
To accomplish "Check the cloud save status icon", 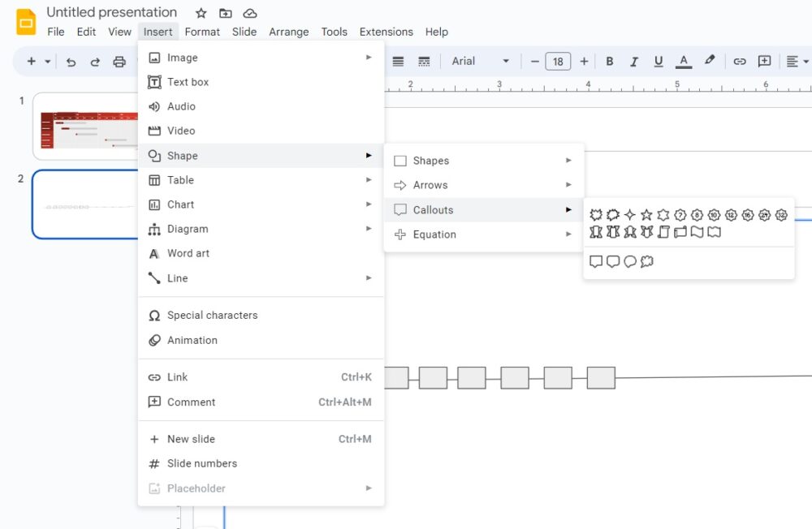I will [250, 13].
